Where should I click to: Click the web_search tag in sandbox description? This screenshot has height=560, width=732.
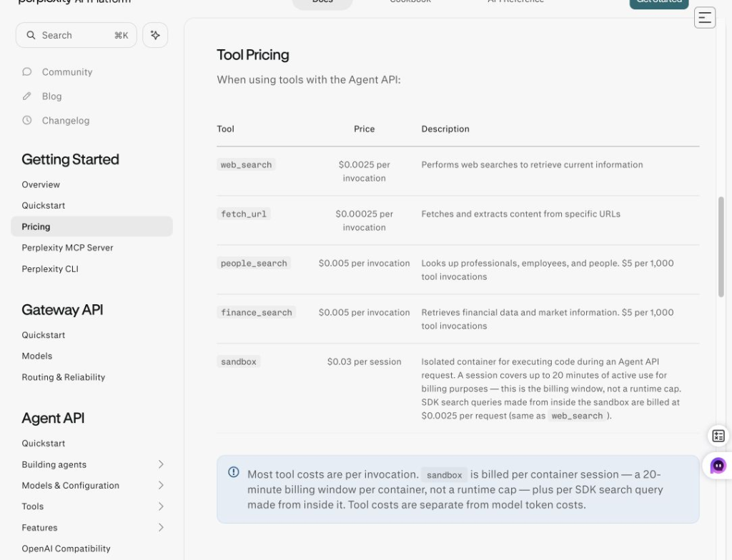(x=577, y=416)
